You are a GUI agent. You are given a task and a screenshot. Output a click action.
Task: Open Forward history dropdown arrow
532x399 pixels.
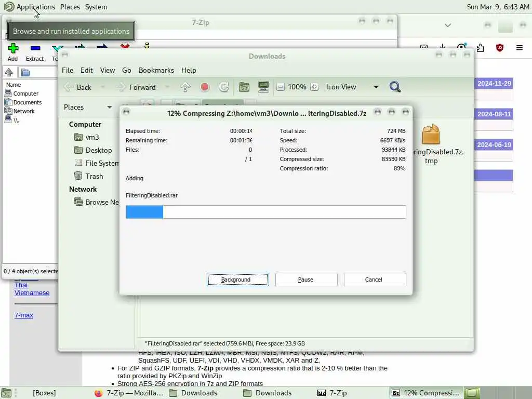[x=167, y=87]
